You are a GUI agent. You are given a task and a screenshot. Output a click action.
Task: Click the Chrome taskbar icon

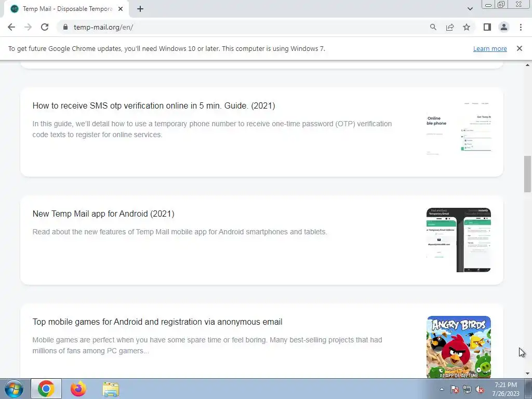(x=46, y=389)
